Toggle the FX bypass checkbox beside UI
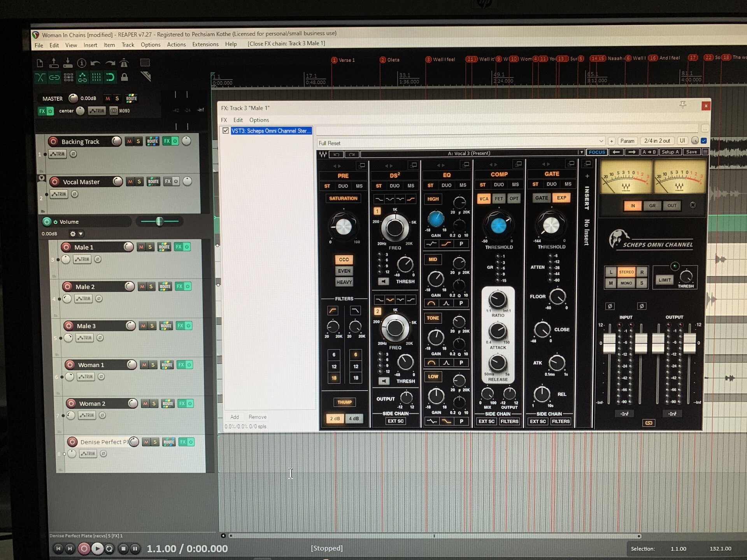 point(704,141)
